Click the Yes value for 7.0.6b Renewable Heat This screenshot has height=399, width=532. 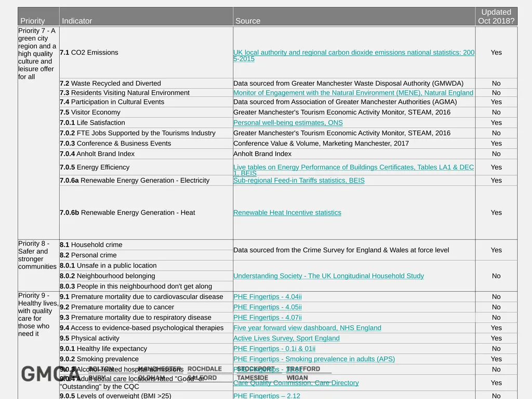pyautogui.click(x=496, y=212)
